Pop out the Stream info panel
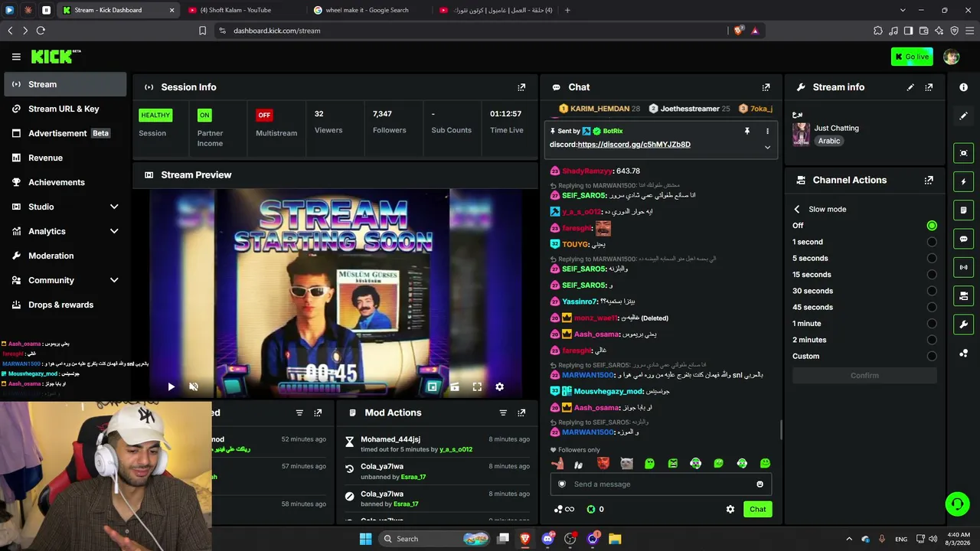 [929, 87]
